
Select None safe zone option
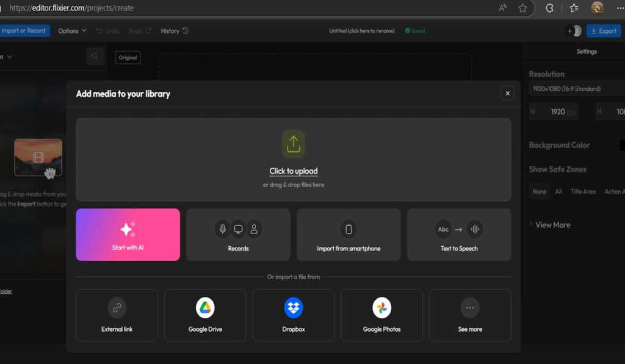(x=540, y=191)
